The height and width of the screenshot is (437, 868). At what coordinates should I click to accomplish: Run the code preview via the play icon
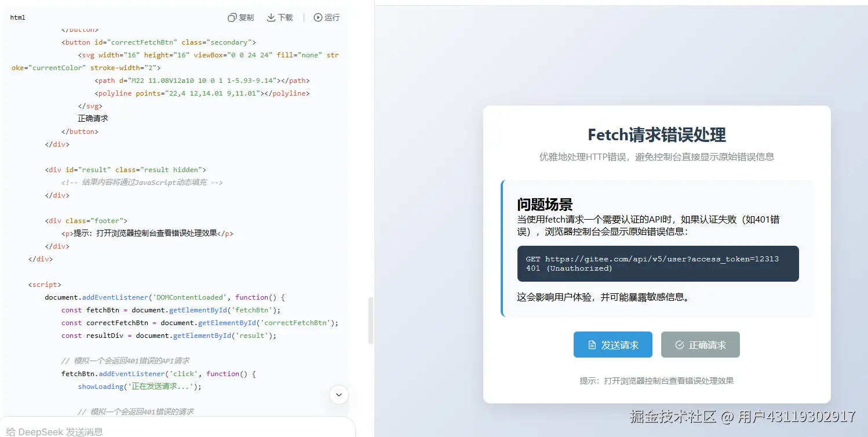click(318, 17)
